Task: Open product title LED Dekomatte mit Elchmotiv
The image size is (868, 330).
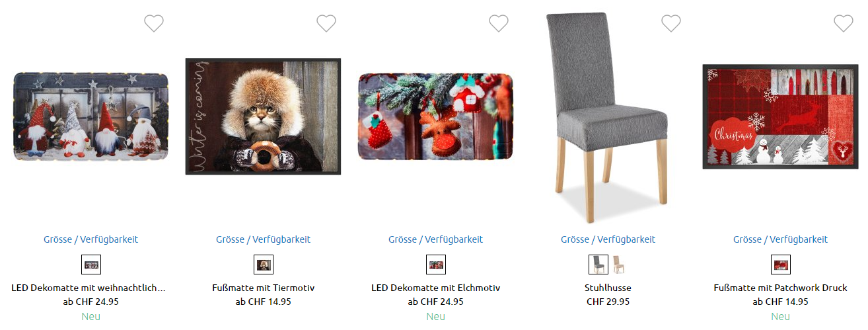Action: coord(436,288)
